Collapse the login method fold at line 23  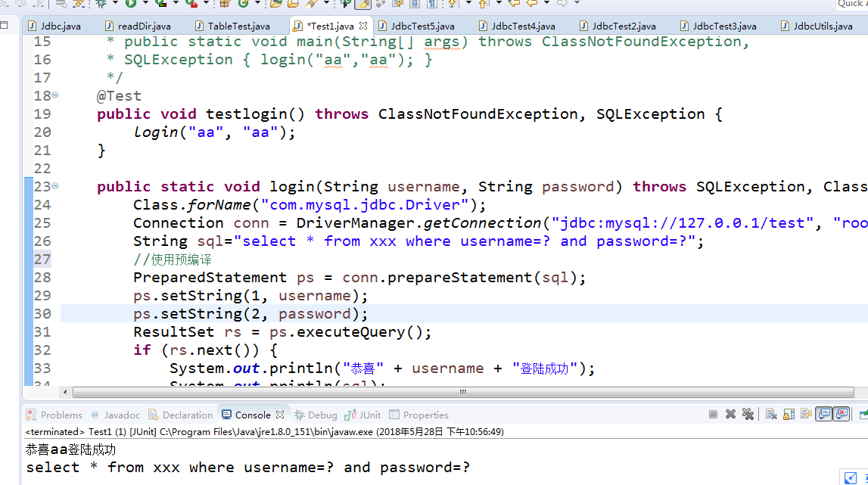tap(54, 186)
